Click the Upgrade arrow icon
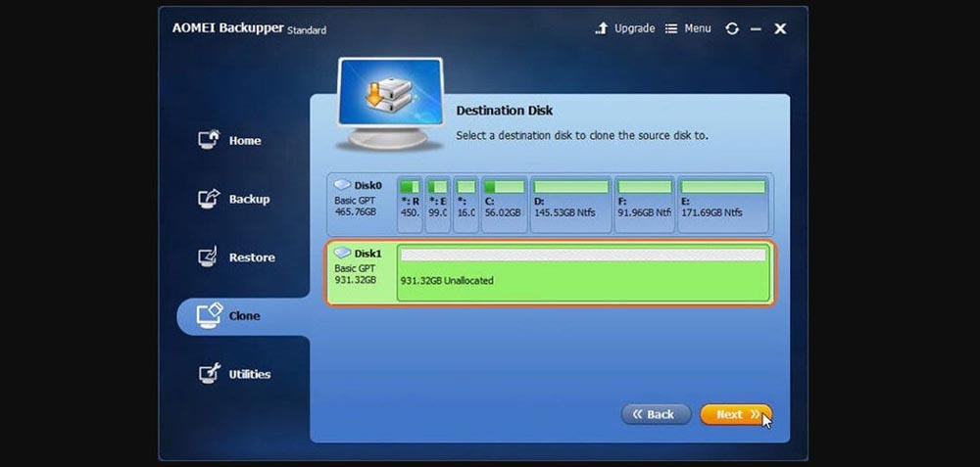The image size is (980, 467). point(602,29)
